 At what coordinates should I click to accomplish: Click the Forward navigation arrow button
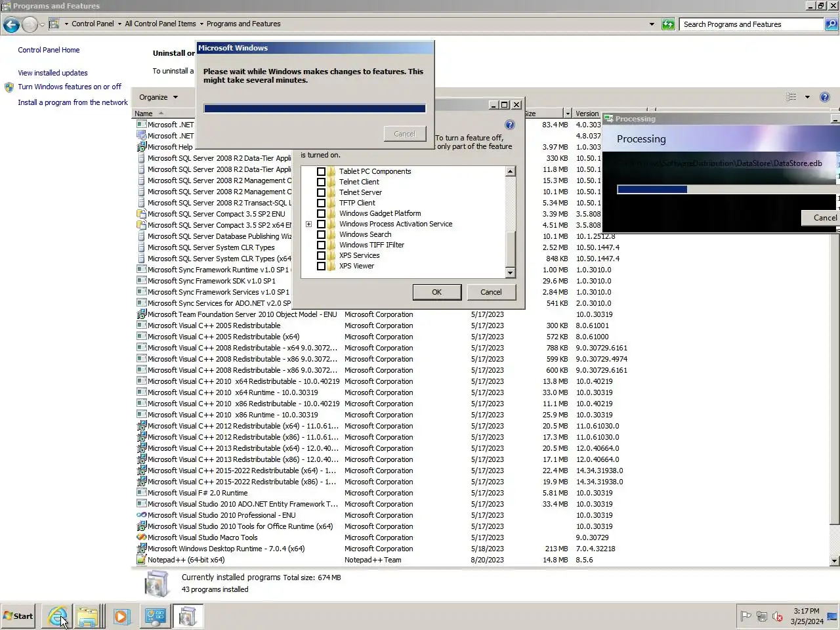[30, 25]
